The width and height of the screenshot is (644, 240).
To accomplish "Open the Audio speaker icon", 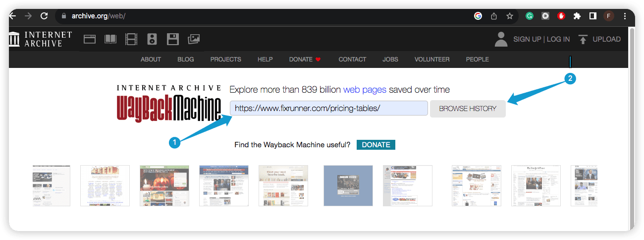I will pyautogui.click(x=152, y=39).
